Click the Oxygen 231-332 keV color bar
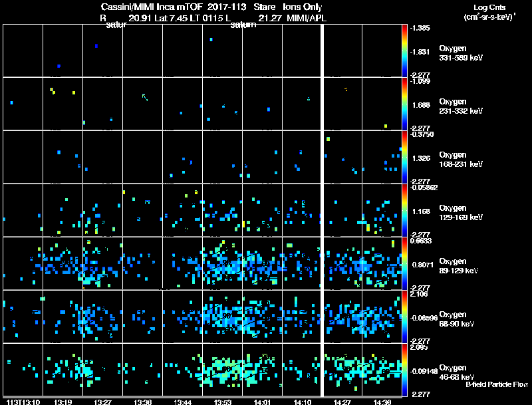This screenshot has width=532, height=405. click(x=404, y=104)
